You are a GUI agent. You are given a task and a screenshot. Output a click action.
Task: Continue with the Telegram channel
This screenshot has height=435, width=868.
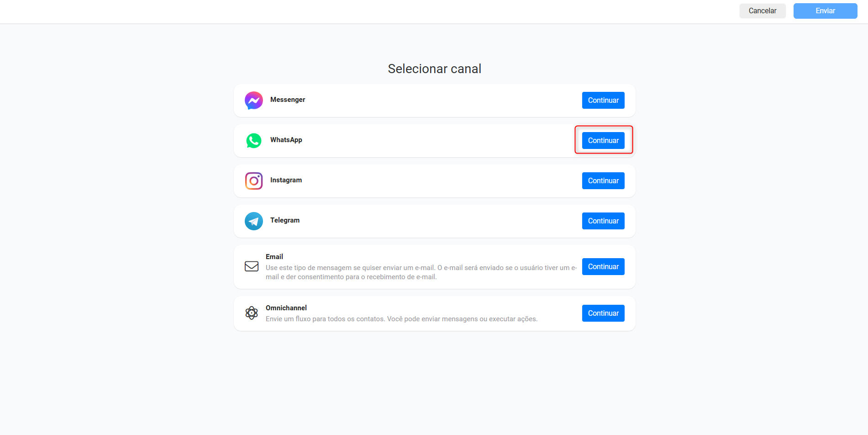[x=603, y=221]
